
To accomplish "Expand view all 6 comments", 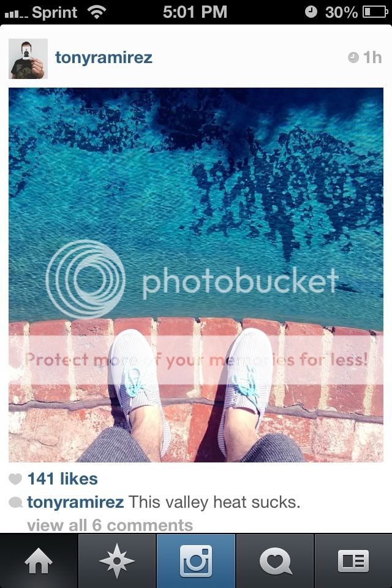I will 110,525.
